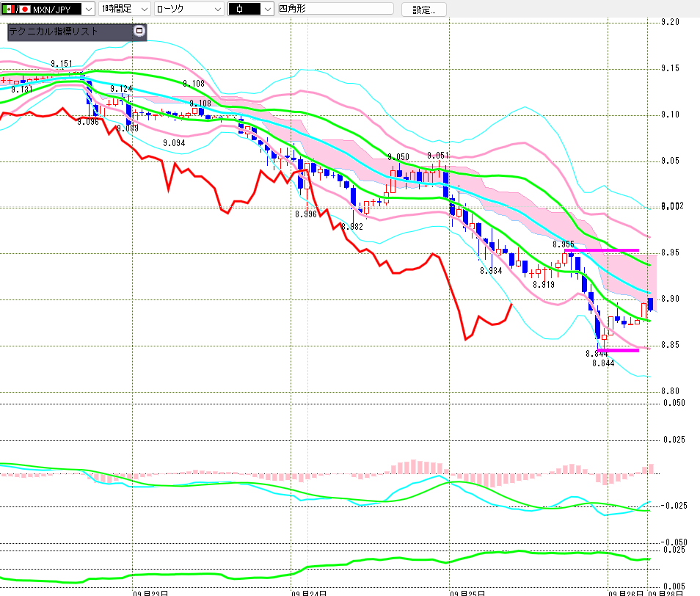Image resolution: width=700 pixels, height=596 pixels.
Task: Click the 09月25日 date label
Action: click(x=467, y=593)
